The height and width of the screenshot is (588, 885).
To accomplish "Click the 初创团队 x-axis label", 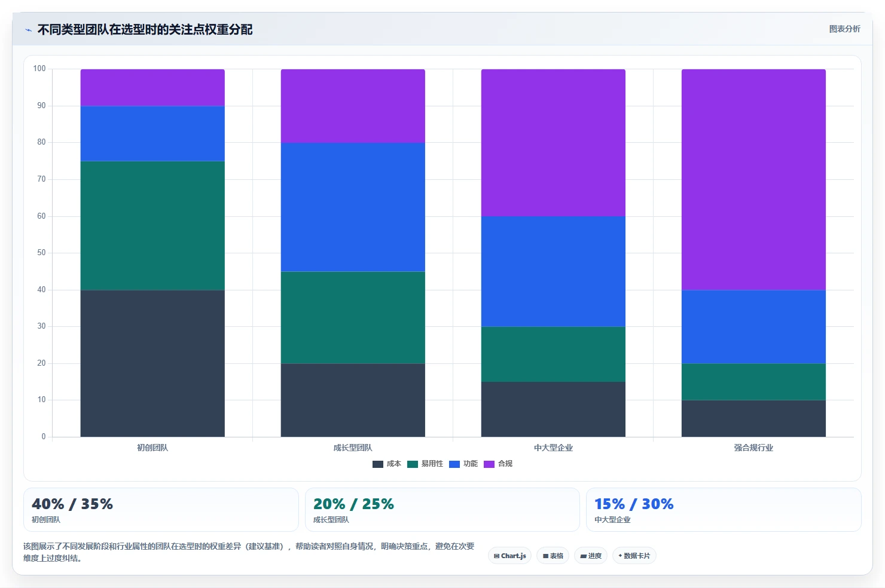I will (152, 448).
